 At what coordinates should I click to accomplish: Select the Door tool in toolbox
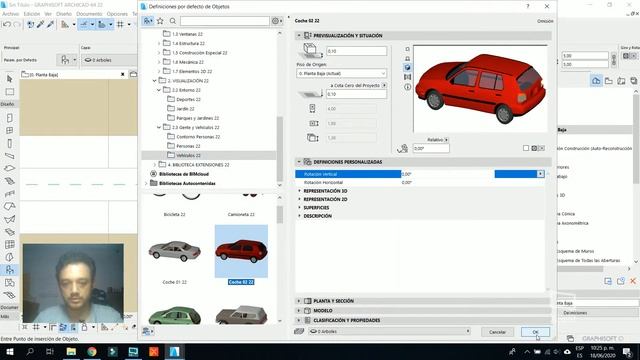[x=9, y=118]
